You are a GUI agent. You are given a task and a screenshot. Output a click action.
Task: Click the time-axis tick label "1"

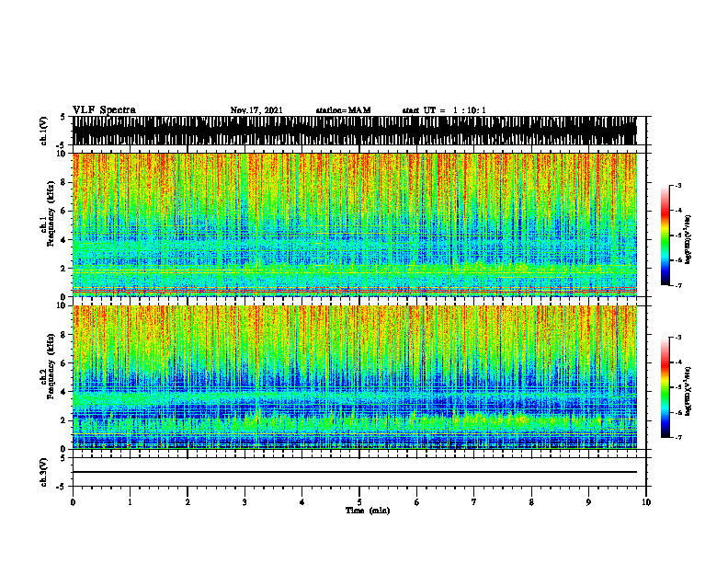click(x=130, y=502)
